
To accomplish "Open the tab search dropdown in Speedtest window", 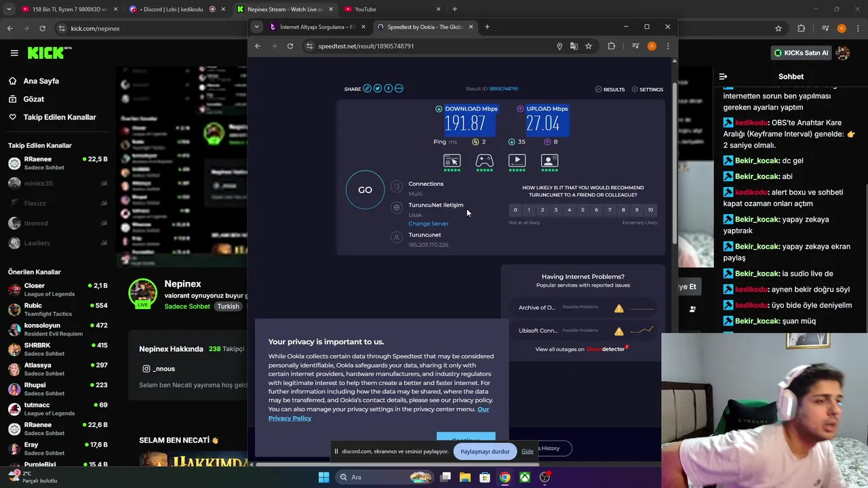I will coord(256,27).
